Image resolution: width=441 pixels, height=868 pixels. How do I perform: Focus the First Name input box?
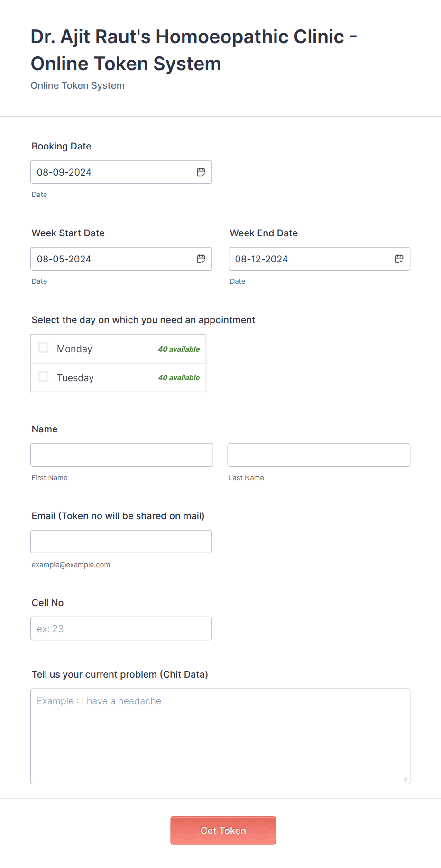[x=122, y=455]
